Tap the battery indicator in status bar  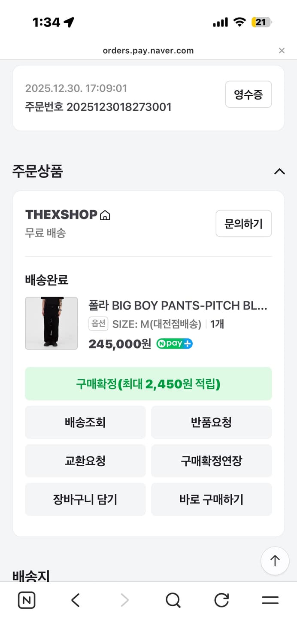coord(262,21)
